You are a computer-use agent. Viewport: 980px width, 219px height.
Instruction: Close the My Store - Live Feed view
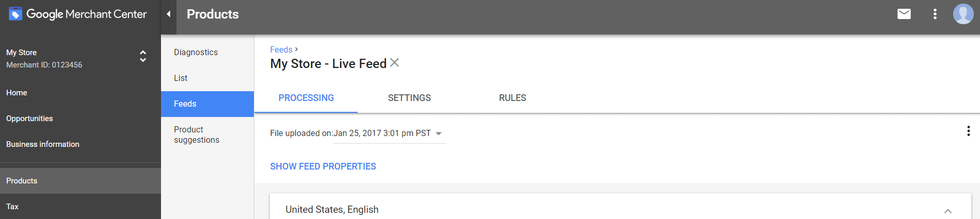(395, 63)
